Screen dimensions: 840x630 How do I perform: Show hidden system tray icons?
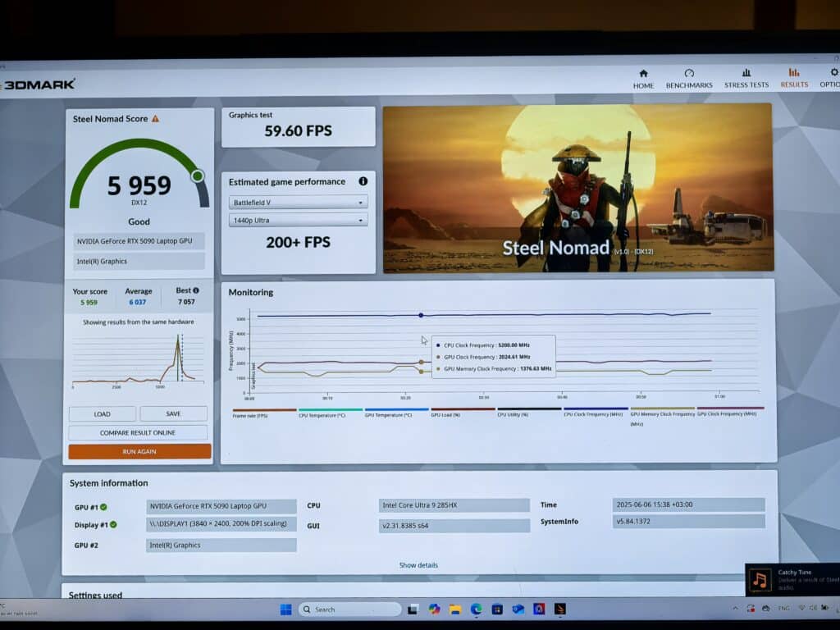tap(735, 609)
